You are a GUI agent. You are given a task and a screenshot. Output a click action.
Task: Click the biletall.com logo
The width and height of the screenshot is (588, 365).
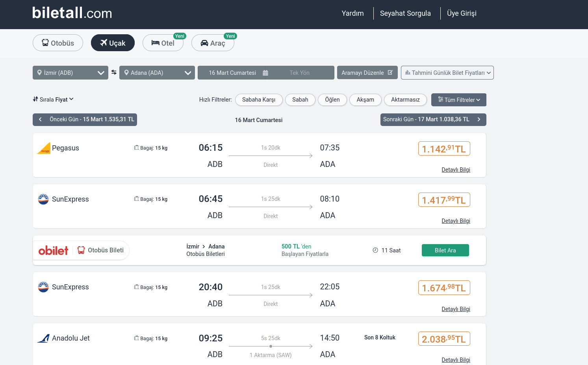point(72,13)
